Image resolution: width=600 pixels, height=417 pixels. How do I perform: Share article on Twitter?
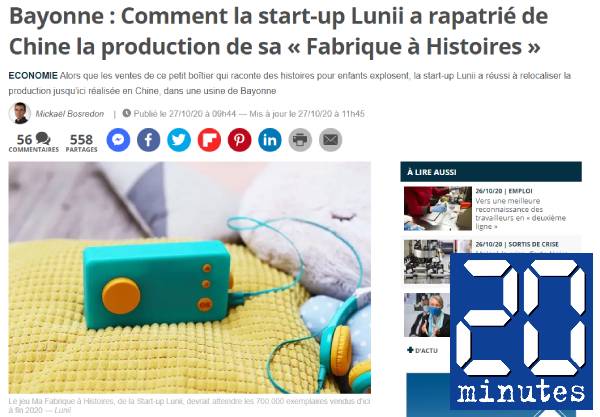click(x=179, y=140)
